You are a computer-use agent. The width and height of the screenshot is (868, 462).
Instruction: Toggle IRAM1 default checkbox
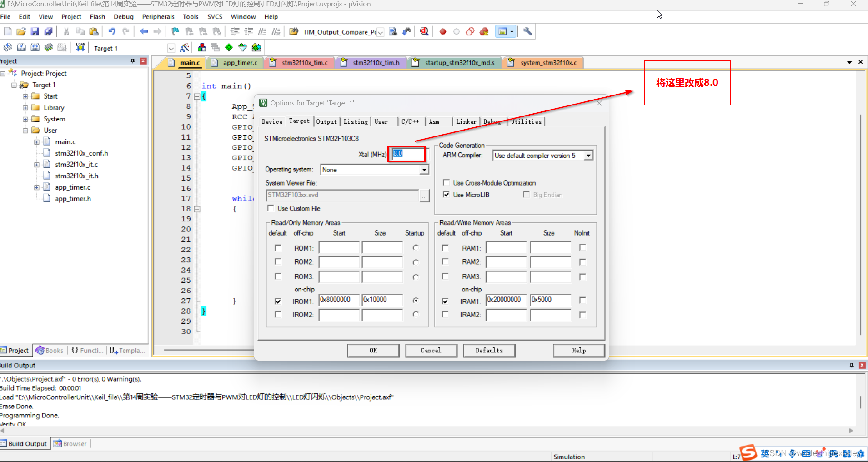[445, 301]
